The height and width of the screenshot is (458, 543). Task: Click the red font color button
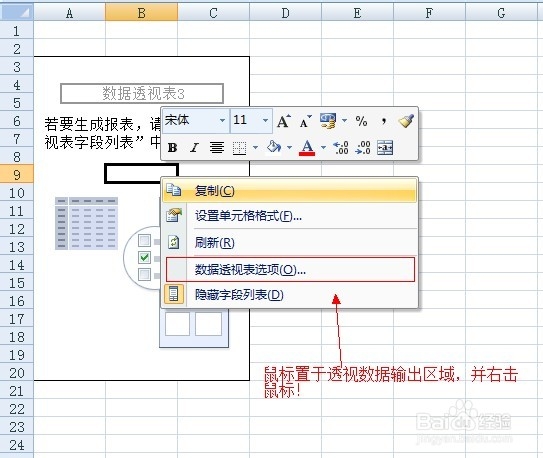307,148
